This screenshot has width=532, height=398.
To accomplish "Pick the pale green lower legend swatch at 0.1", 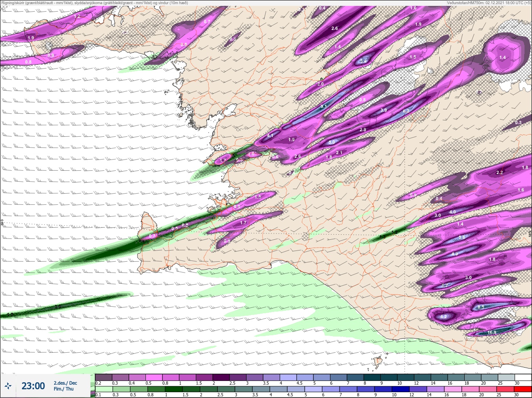I will pos(103,389).
